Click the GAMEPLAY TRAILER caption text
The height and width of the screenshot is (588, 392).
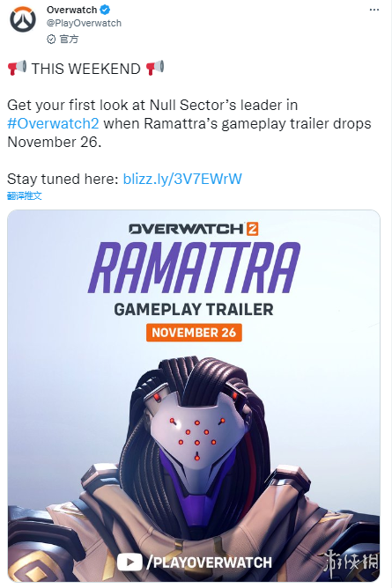194,309
